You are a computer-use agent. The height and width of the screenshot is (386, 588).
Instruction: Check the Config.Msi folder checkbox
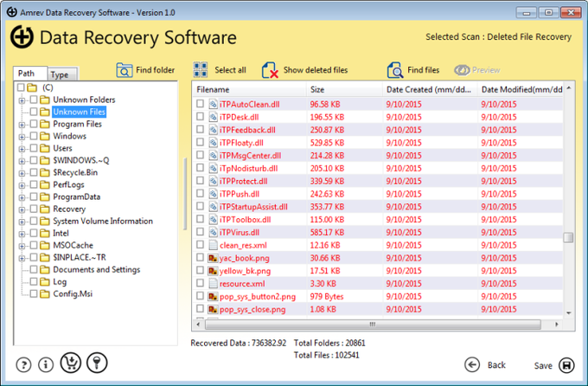click(34, 293)
